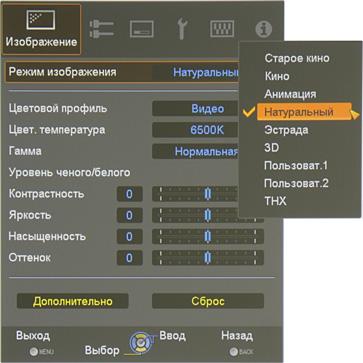363x363 pixels.
Task: Open the Изображение picture settings tab
Action: tap(41, 29)
